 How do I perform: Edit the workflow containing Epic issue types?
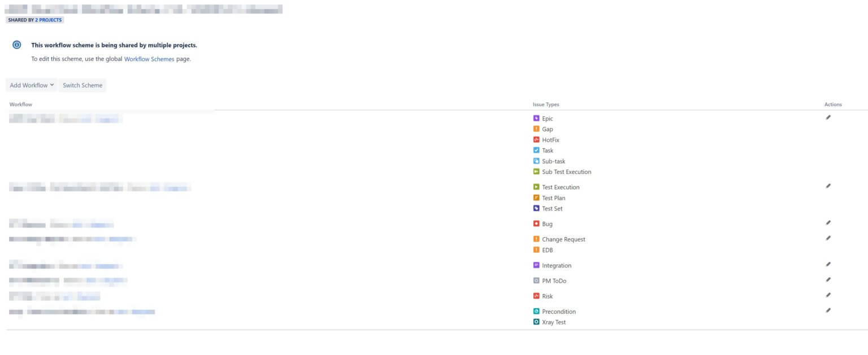828,117
